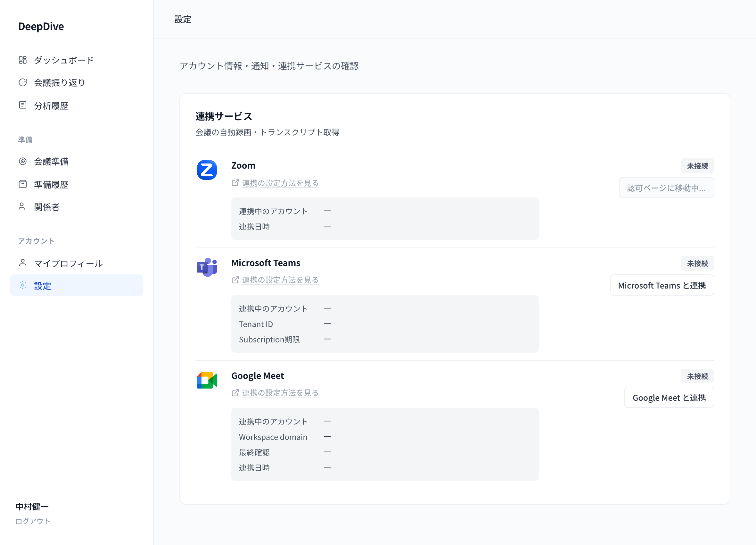Click the Microsoft Teams service name
The height and width of the screenshot is (545, 756).
[x=266, y=263]
